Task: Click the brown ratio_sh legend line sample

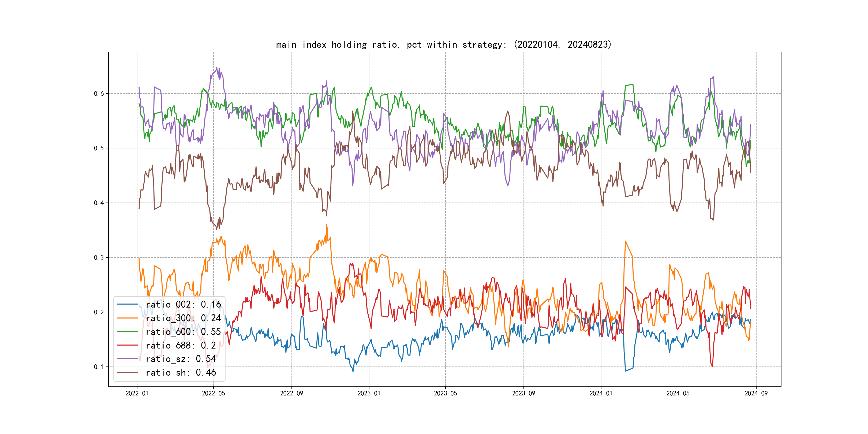Action: click(x=128, y=372)
